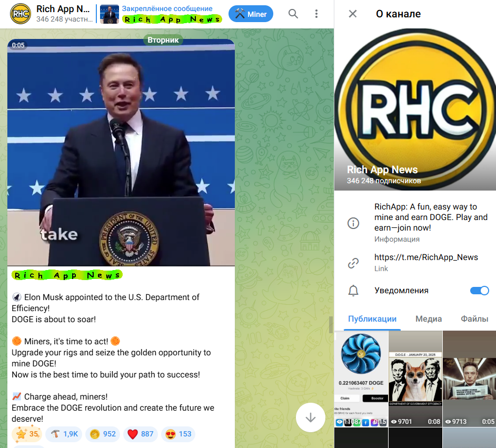Click the Miner bot button
Screen dimensions: 496x448
pos(251,14)
